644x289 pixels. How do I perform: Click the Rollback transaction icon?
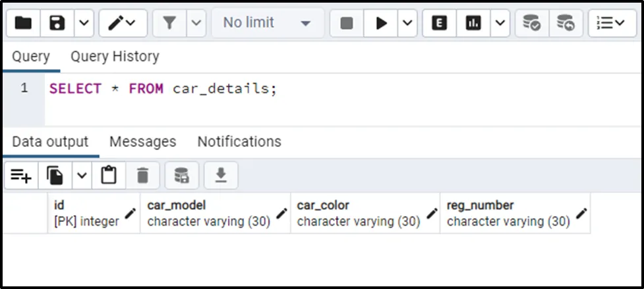[565, 24]
